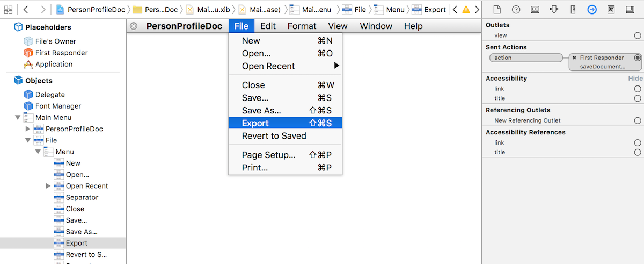
Task: Go back with the left chevron
Action: (x=25, y=9)
